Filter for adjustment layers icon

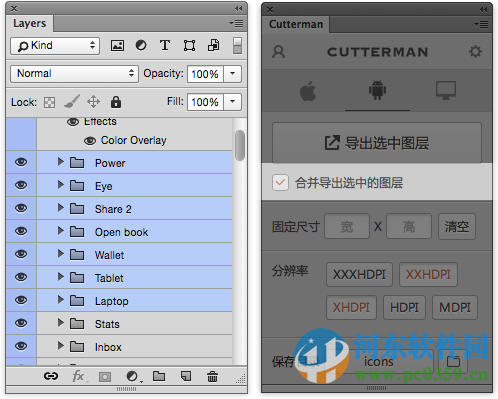pyautogui.click(x=141, y=45)
